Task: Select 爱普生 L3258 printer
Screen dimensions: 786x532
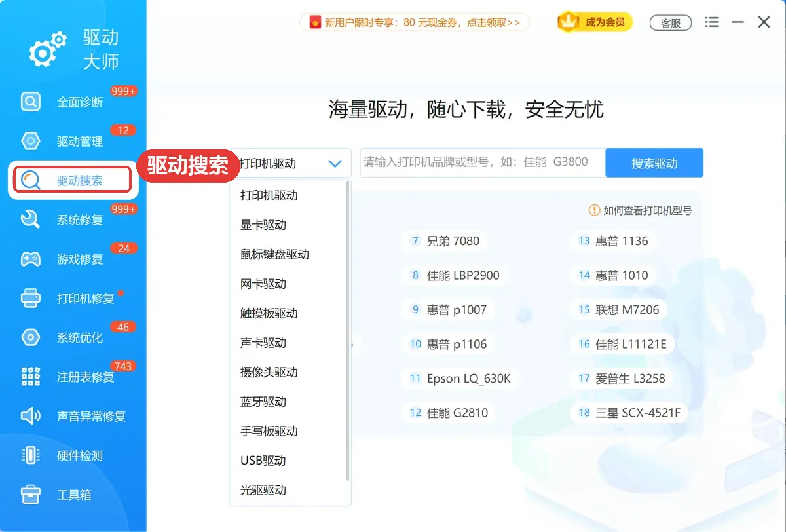Action: [x=622, y=378]
